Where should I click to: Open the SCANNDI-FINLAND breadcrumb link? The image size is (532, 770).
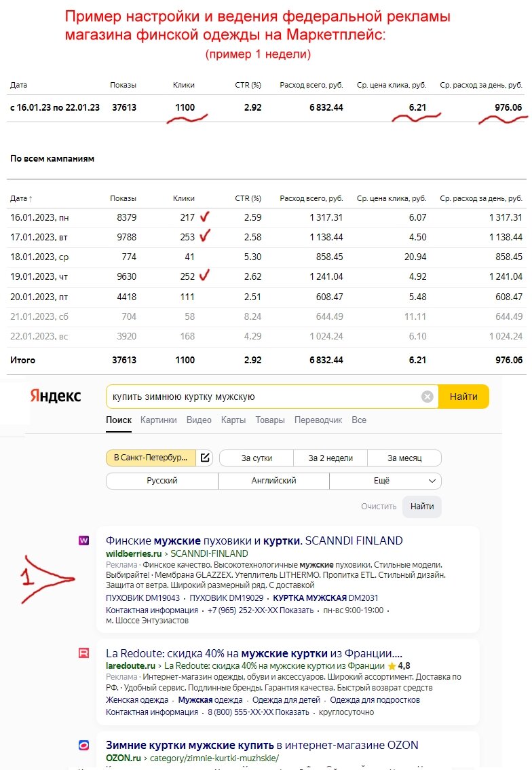pyautogui.click(x=209, y=553)
